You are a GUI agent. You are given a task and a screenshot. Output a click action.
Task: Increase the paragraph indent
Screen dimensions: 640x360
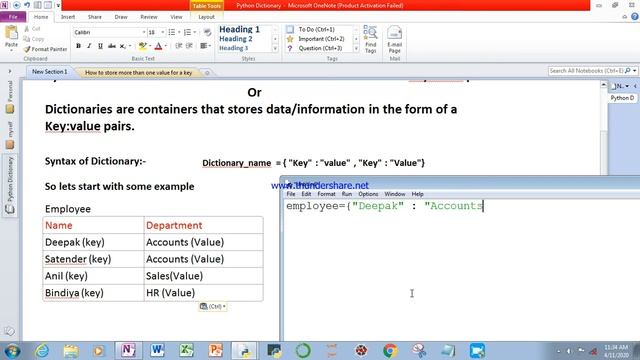(x=189, y=46)
